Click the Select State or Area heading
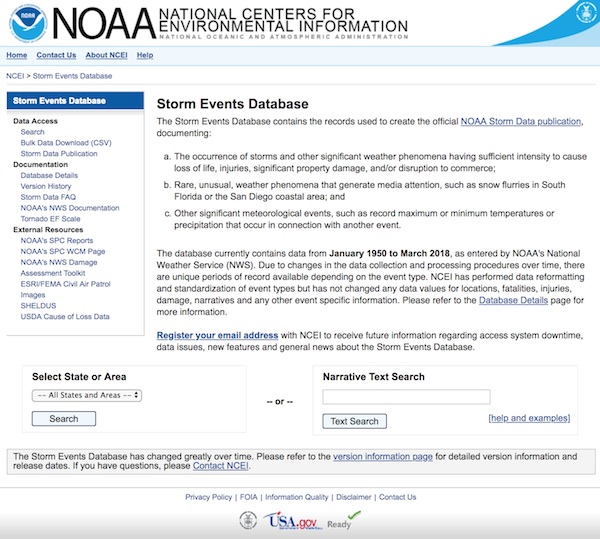Screen dimensions: 600x539 pos(79,377)
